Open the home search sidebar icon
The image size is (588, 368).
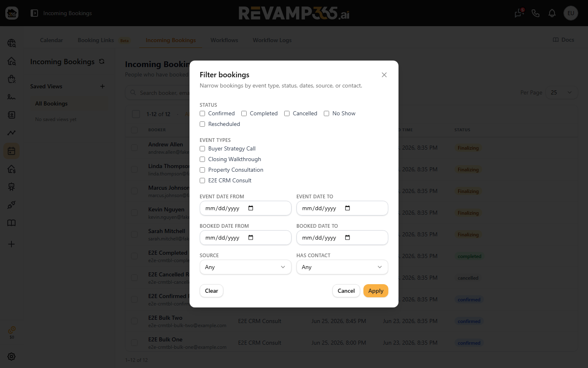11,61
